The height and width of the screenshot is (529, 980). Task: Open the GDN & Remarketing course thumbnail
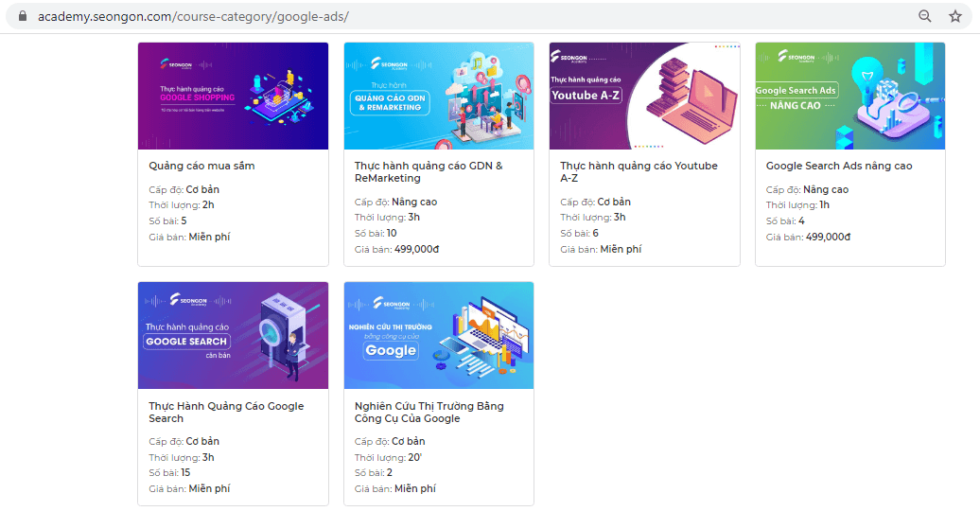pos(439,96)
